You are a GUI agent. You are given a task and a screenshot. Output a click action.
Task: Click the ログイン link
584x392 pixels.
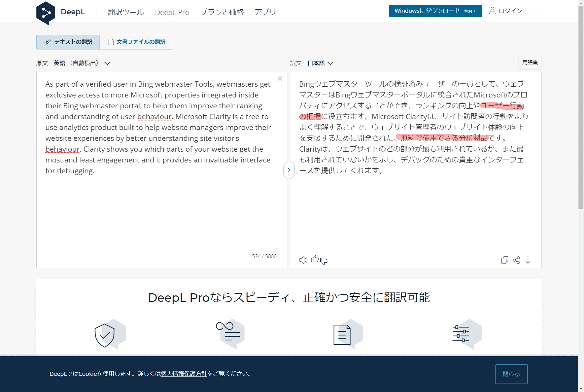[506, 11]
